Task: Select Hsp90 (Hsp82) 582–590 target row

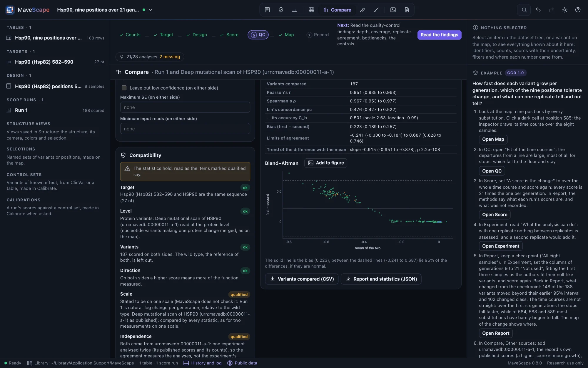Action: [x=55, y=62]
